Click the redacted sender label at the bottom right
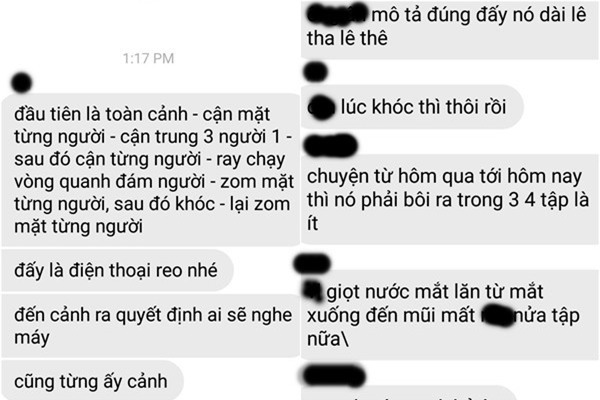The height and width of the screenshot is (400, 600). coord(333,376)
